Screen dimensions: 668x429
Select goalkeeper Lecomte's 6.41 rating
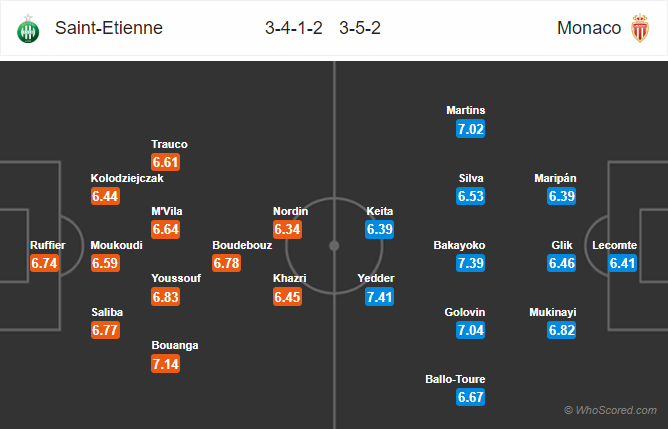[624, 263]
